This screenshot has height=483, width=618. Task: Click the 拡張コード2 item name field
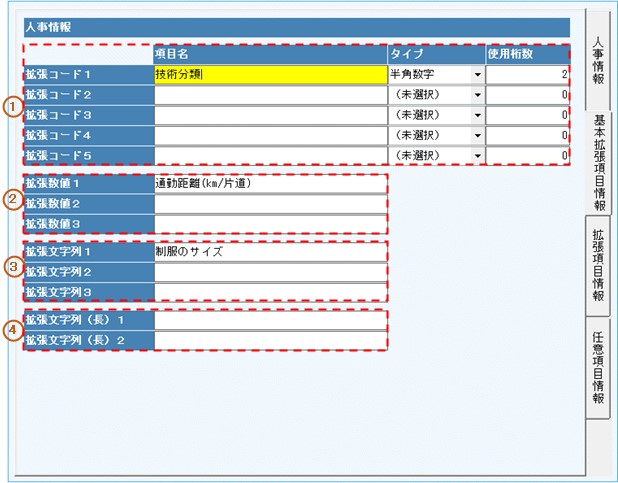pos(270,95)
